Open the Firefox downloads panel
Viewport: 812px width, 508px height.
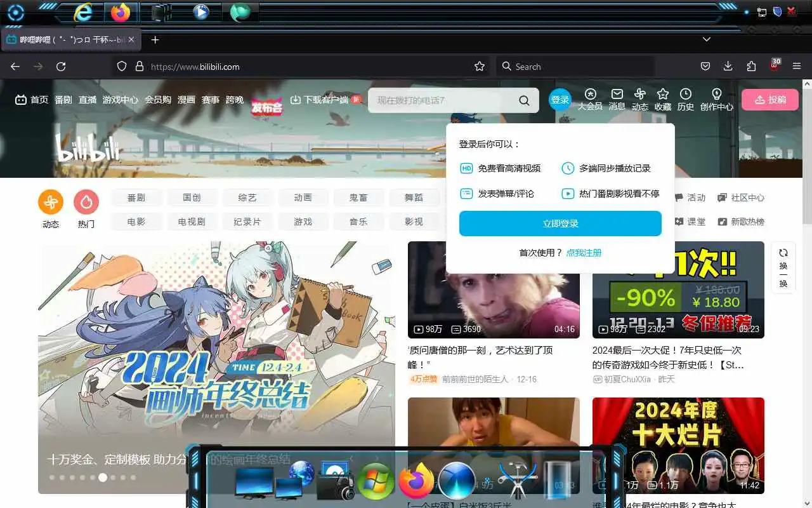coord(728,67)
